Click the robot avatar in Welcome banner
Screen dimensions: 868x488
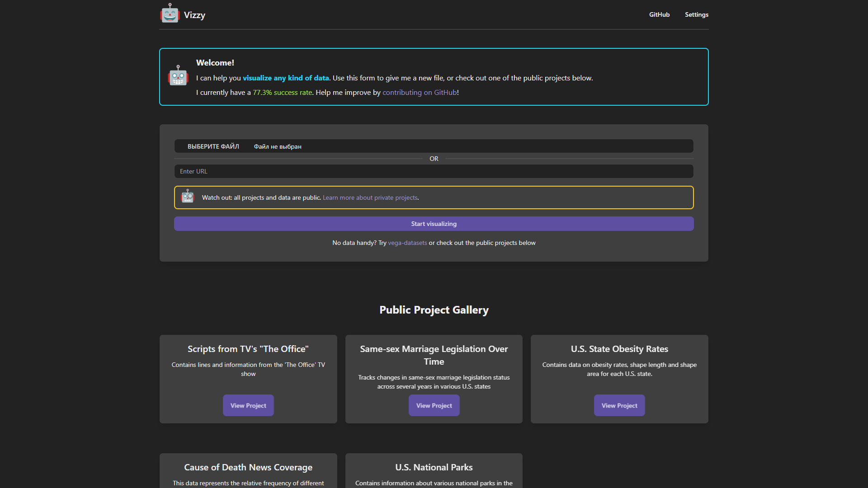click(x=178, y=75)
